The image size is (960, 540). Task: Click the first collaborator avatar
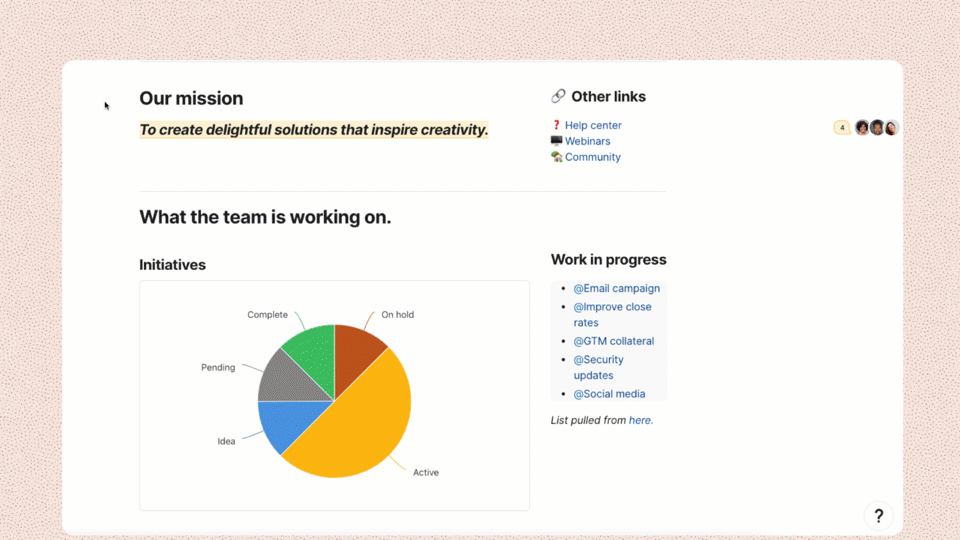[x=862, y=128]
